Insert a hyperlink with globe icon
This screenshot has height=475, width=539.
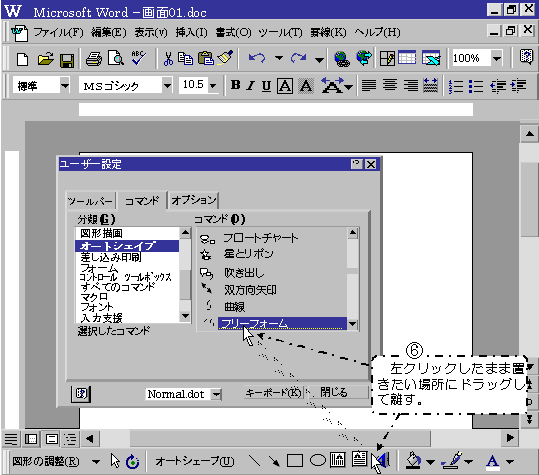point(342,59)
